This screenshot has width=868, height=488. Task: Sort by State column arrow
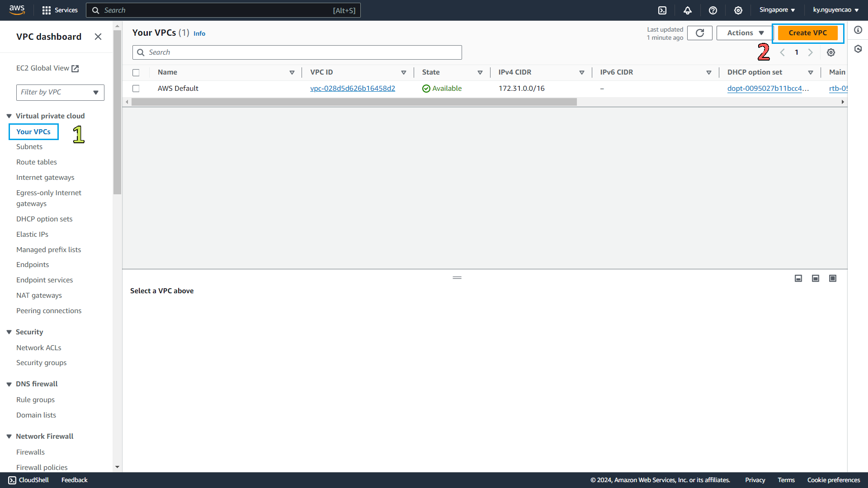tap(480, 72)
